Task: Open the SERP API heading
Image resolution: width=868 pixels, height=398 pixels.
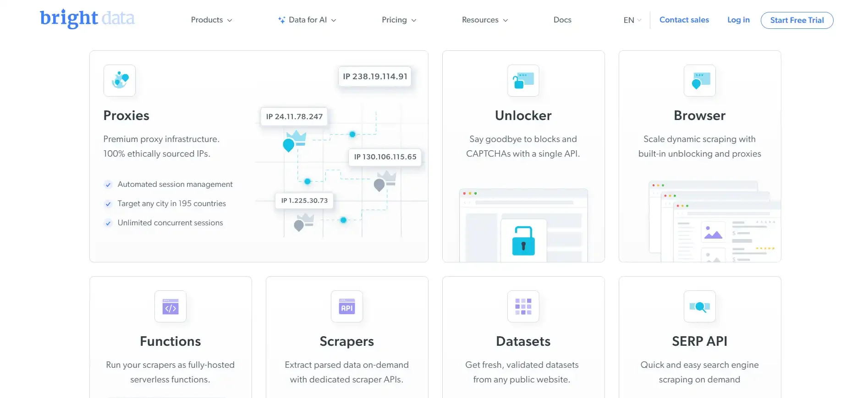Action: click(700, 341)
